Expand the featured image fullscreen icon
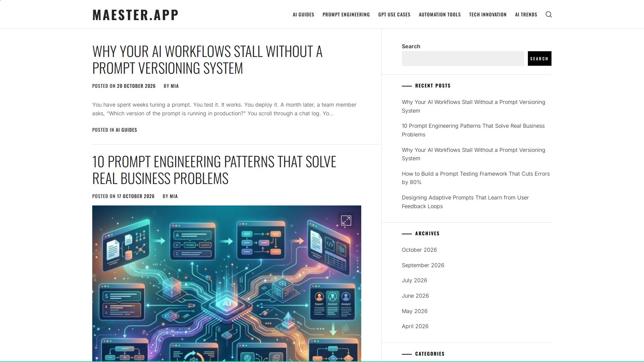Screen dimensions: 644x362 tap(346, 221)
